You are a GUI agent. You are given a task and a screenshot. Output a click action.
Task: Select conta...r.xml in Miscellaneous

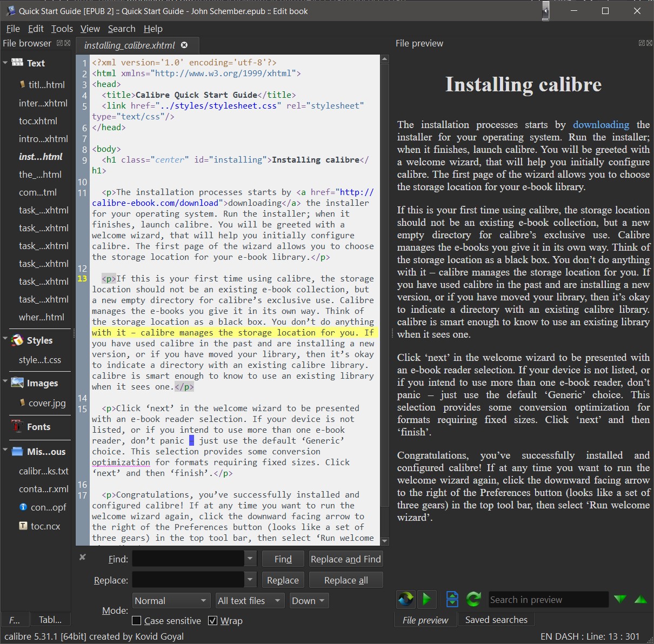(44, 489)
